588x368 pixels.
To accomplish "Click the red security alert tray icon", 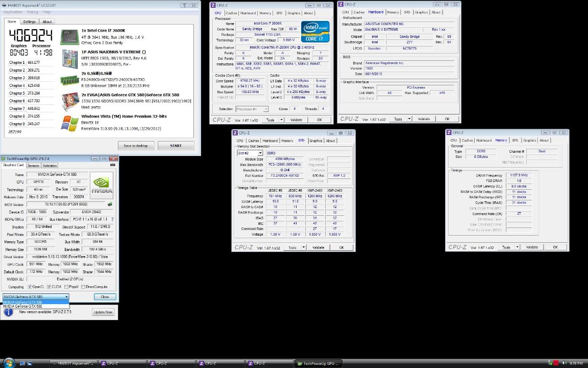I will tap(556, 363).
